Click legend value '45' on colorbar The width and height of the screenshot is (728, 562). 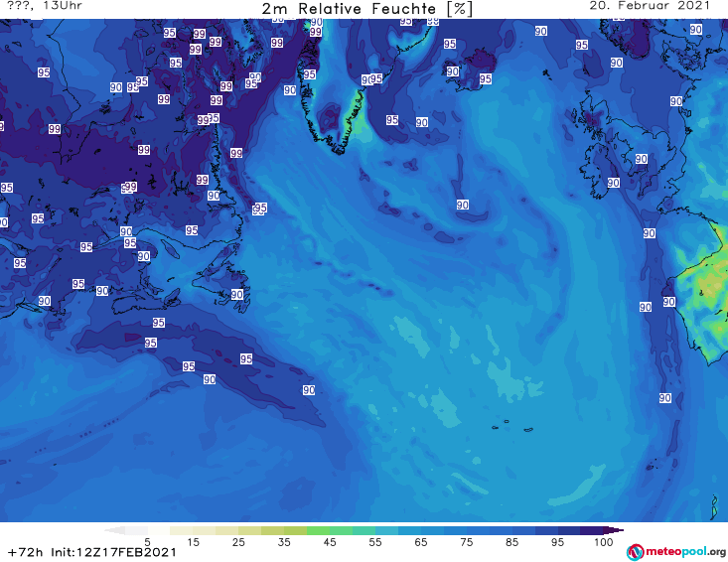330,542
